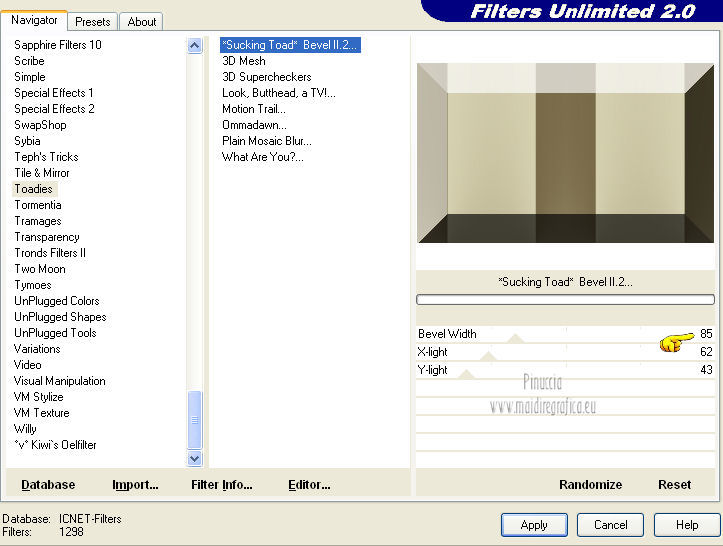Select the Two Moon category
Image resolution: width=723 pixels, height=546 pixels.
tap(40, 269)
